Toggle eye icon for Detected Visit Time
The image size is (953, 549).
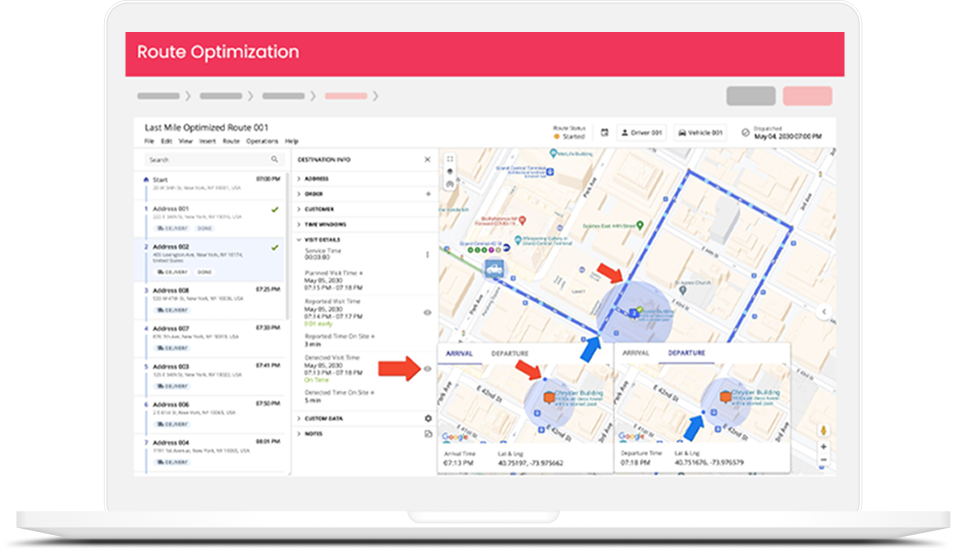point(428,369)
